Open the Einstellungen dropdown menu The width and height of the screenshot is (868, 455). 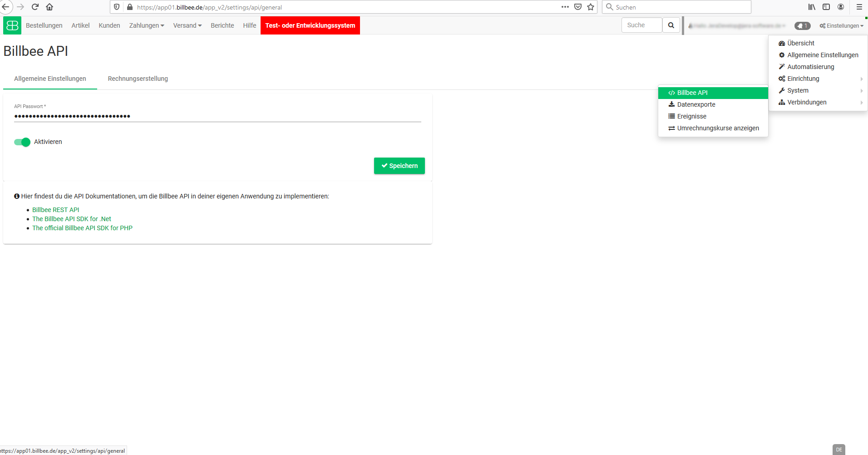click(841, 26)
